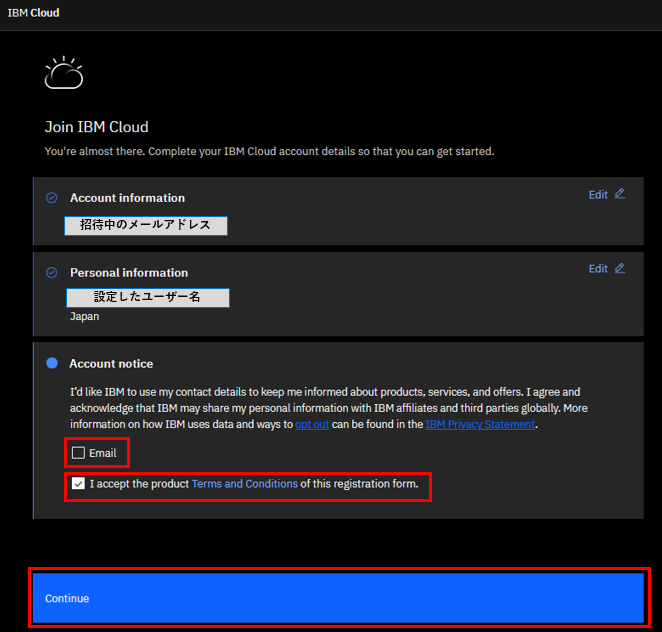Click the Email checkbox label text
This screenshot has height=632, width=662.
[103, 453]
